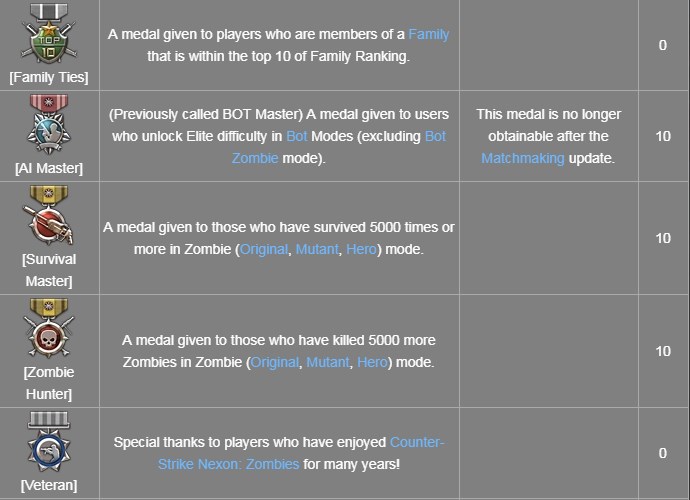This screenshot has width=690, height=500.
Task: Open Mutant link in Survival Master row
Action: (x=316, y=249)
